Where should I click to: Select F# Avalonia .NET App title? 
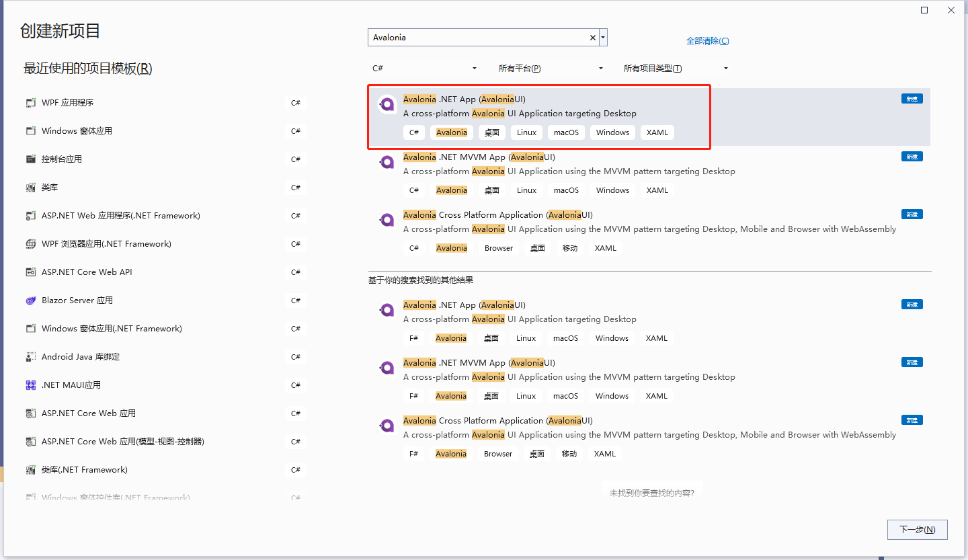pos(465,305)
